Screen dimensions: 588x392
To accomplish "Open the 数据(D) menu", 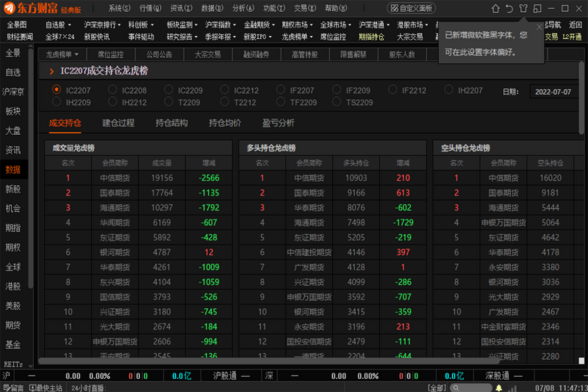I will [212, 8].
